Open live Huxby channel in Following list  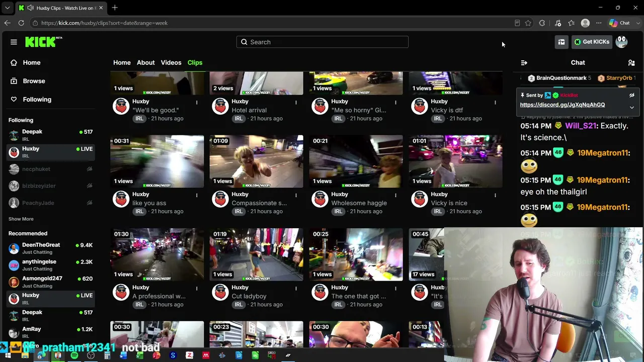[x=50, y=152]
